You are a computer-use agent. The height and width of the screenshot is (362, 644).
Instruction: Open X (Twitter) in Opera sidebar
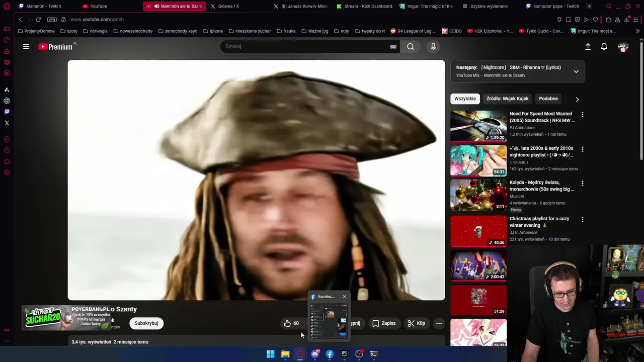[x=7, y=123]
